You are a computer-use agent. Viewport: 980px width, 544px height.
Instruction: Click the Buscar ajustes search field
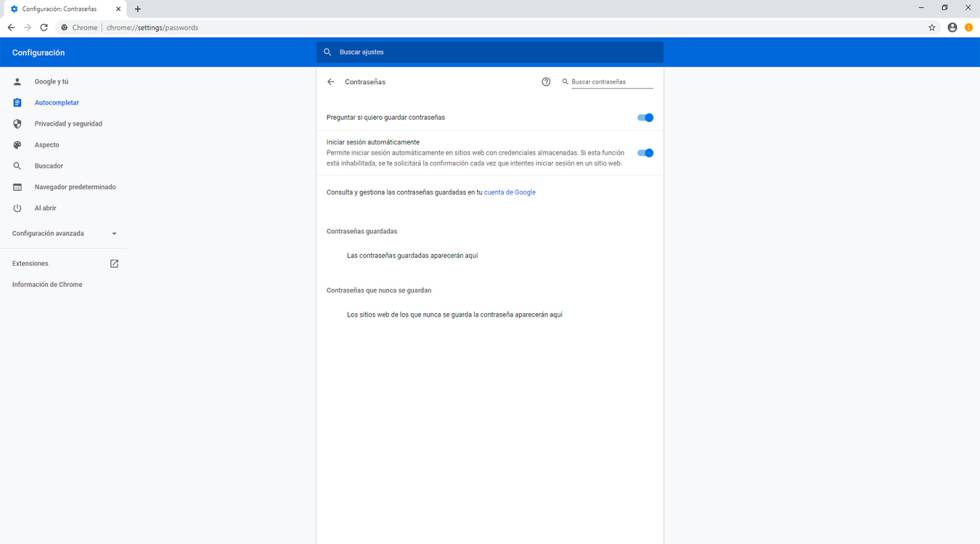point(490,52)
